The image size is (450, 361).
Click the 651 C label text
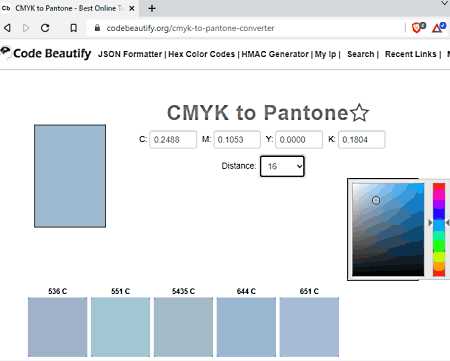pyautogui.click(x=309, y=291)
